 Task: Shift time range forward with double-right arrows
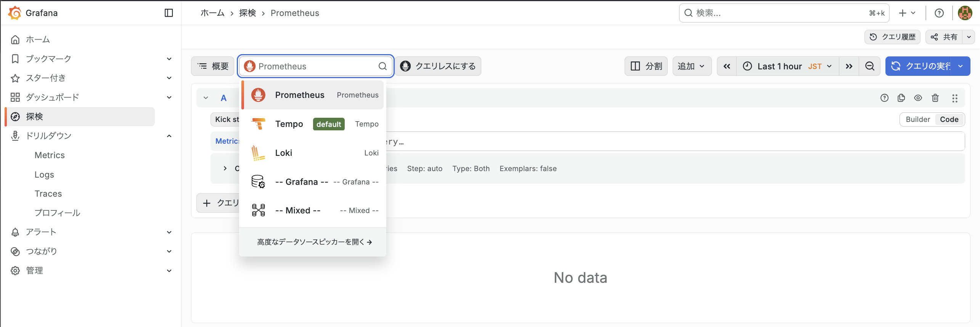(849, 66)
